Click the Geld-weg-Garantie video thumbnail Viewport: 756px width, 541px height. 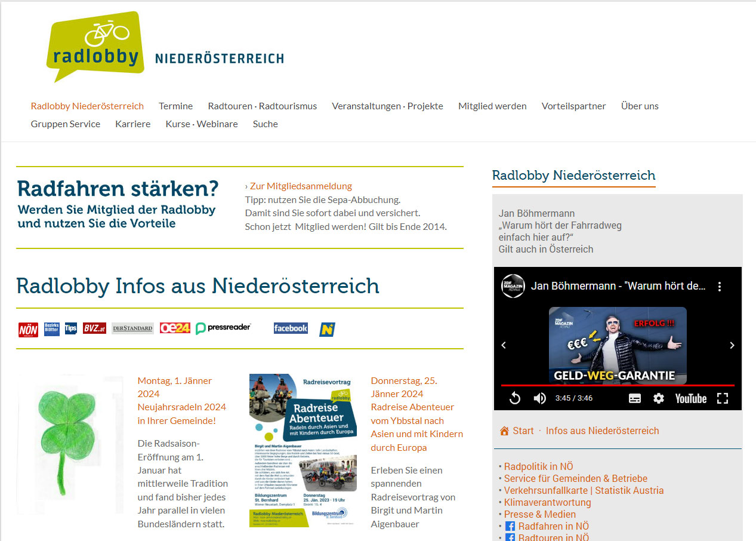(x=618, y=346)
